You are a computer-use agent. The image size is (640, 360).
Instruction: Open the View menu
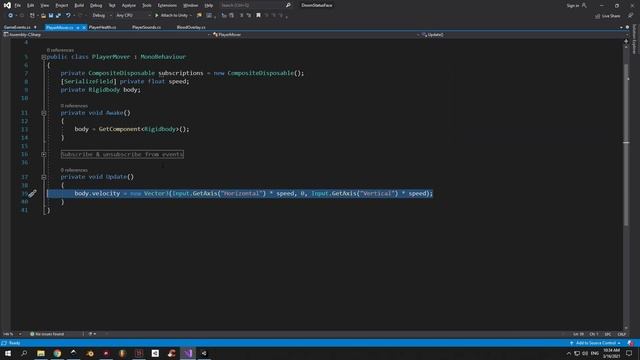click(44, 5)
